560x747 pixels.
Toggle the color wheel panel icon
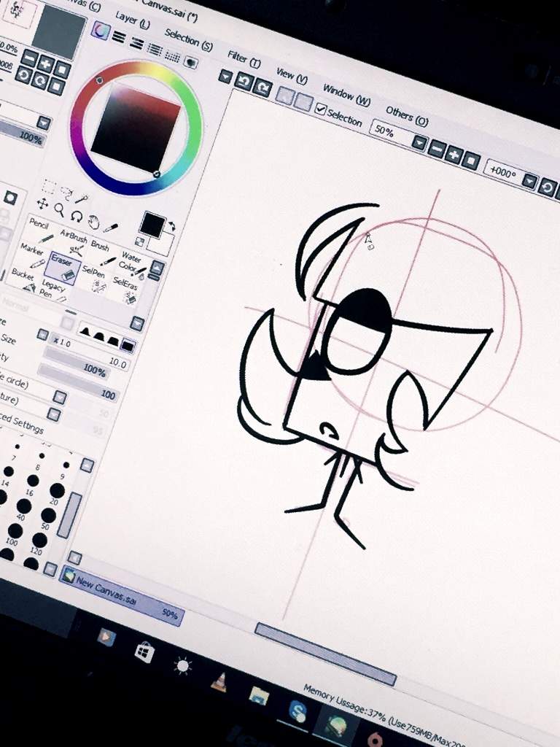[101, 31]
